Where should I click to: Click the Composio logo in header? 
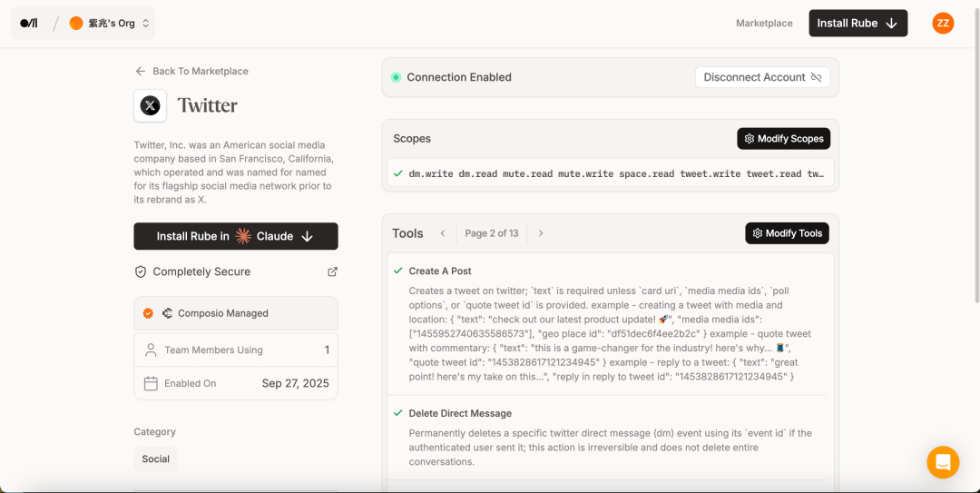tap(29, 24)
